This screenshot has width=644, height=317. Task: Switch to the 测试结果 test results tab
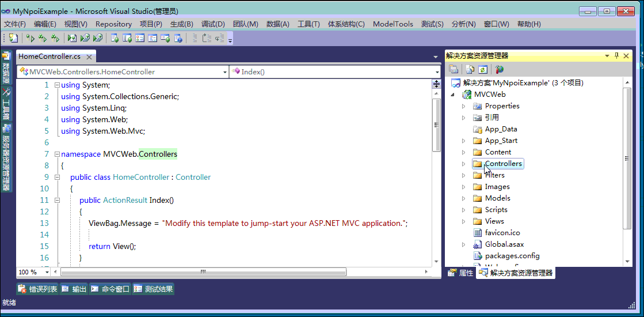pyautogui.click(x=153, y=289)
